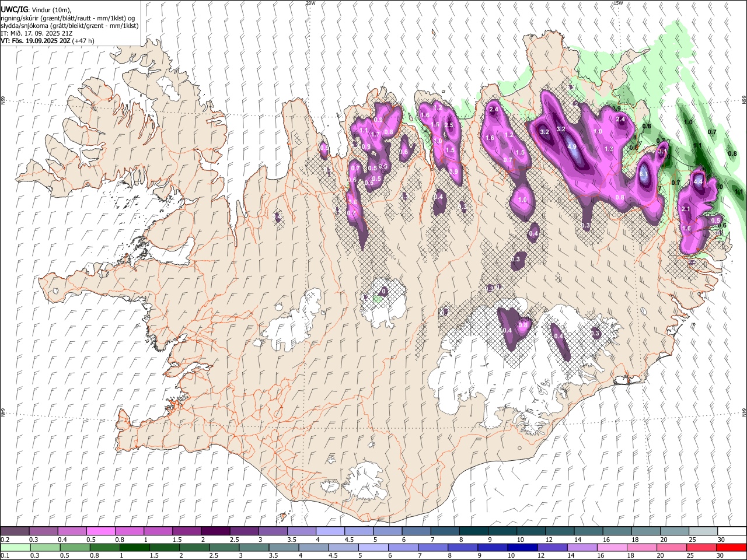Click the 4.4 precipitation value near the east coast
Viewport: 747px width, 560px height.
pyautogui.click(x=698, y=181)
